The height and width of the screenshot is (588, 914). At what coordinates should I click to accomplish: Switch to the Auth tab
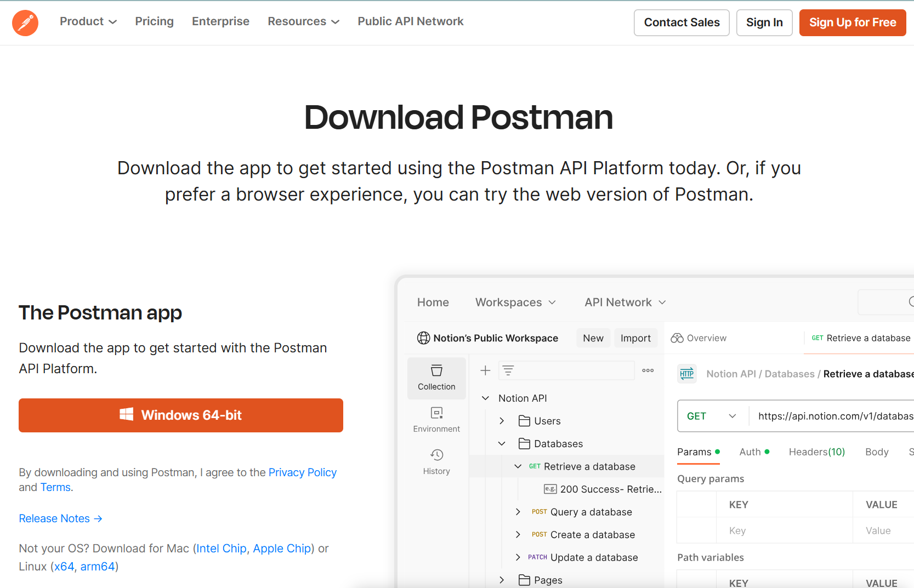tap(754, 452)
